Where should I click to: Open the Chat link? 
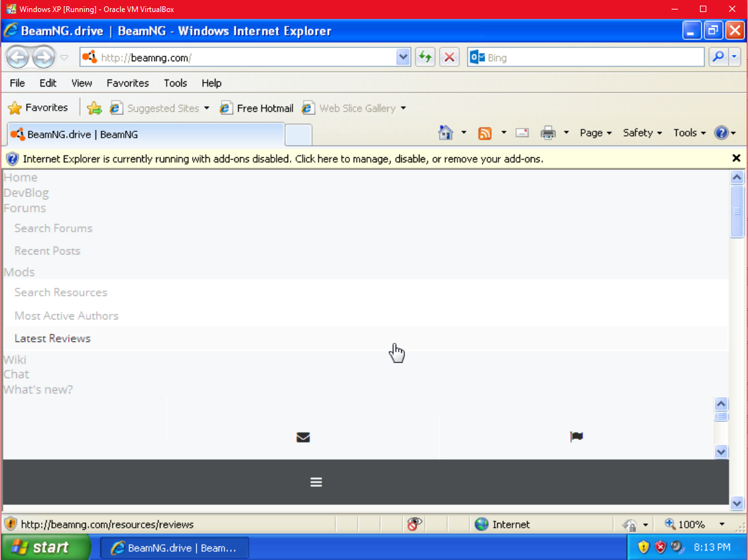(16, 374)
